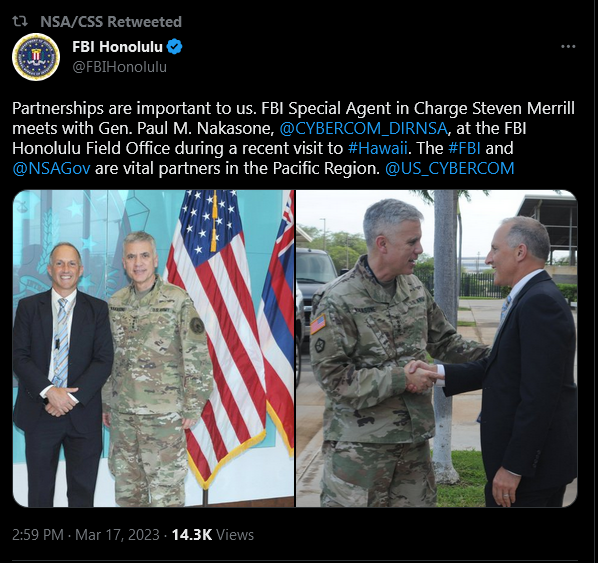Viewport: 598px width, 563px height.
Task: Open the @FBIHonolulu handle
Action: tap(119, 67)
